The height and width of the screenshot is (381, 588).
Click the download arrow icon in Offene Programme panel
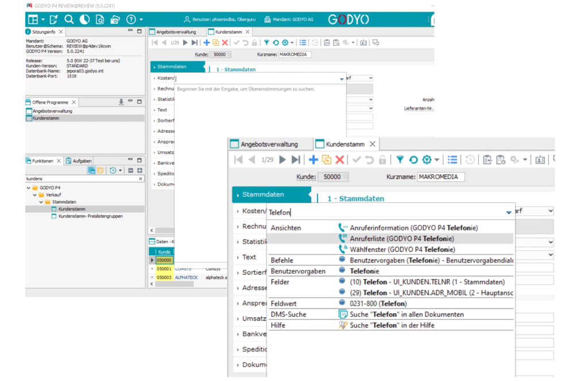coord(121,102)
